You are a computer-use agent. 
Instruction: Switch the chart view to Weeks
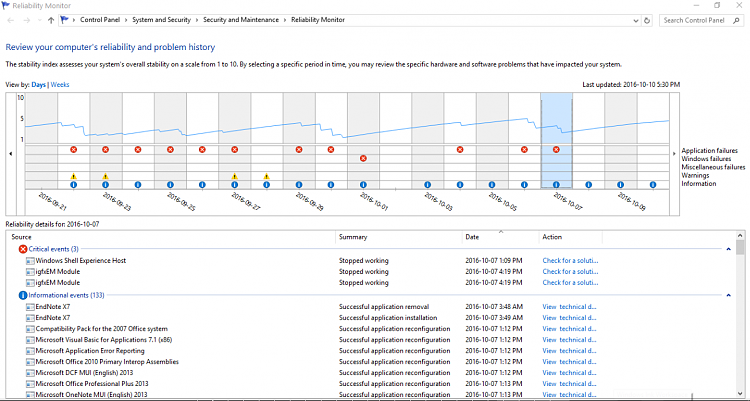61,85
